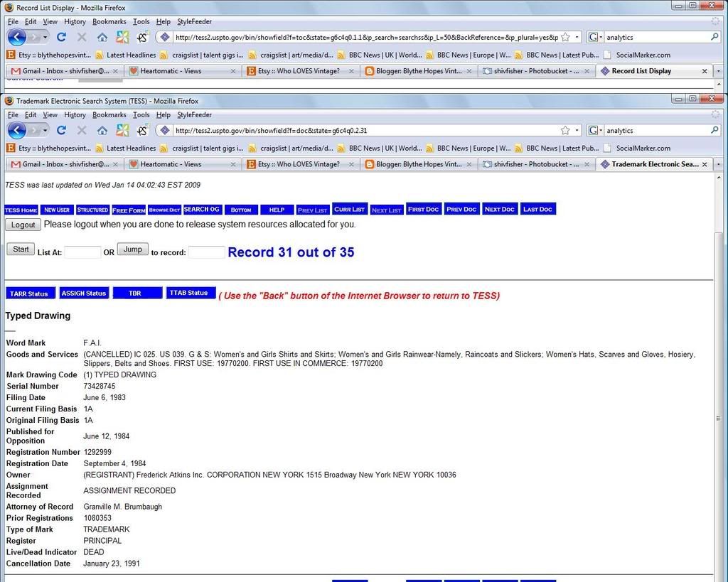Screen dimensions: 728x582
Task: Click the Home icon in the TESS window
Action: 102,131
